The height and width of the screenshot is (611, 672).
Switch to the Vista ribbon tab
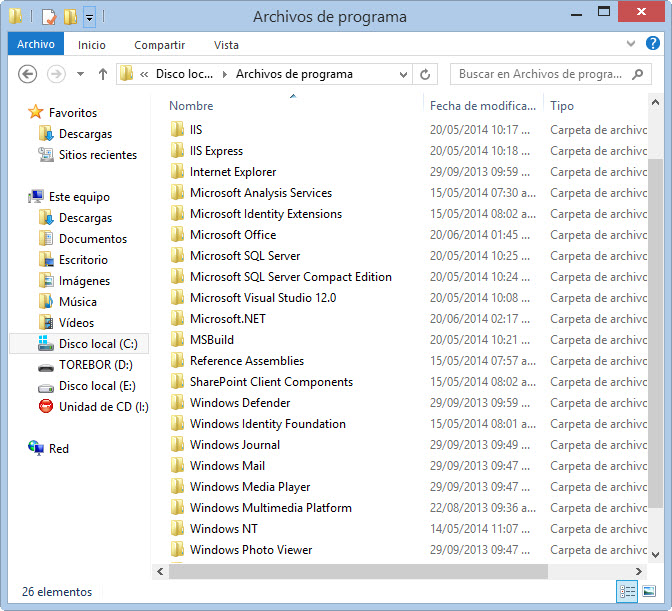(x=226, y=45)
